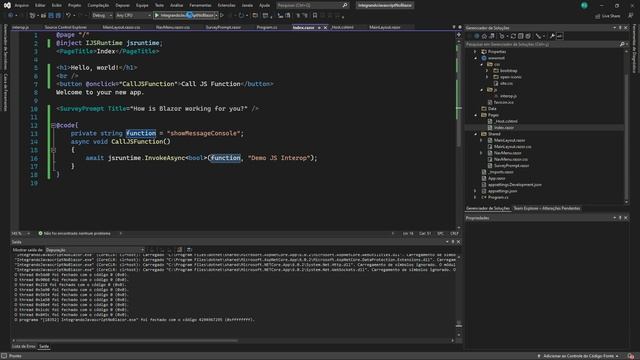Start debugging with the green play button
The width and height of the screenshot is (640, 360).
coord(157,16)
